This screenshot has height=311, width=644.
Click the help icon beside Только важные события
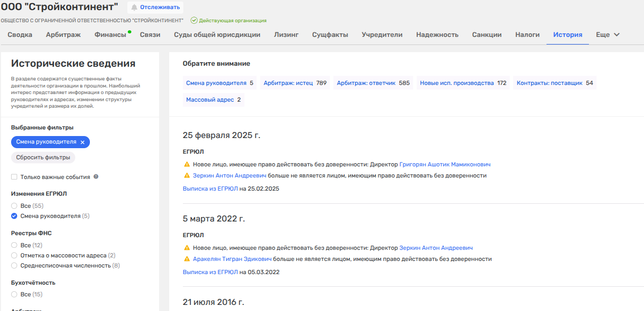point(96,177)
